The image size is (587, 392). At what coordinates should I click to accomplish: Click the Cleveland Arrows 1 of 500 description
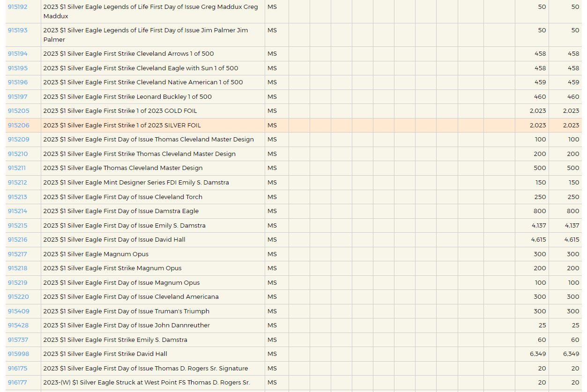[x=128, y=54]
